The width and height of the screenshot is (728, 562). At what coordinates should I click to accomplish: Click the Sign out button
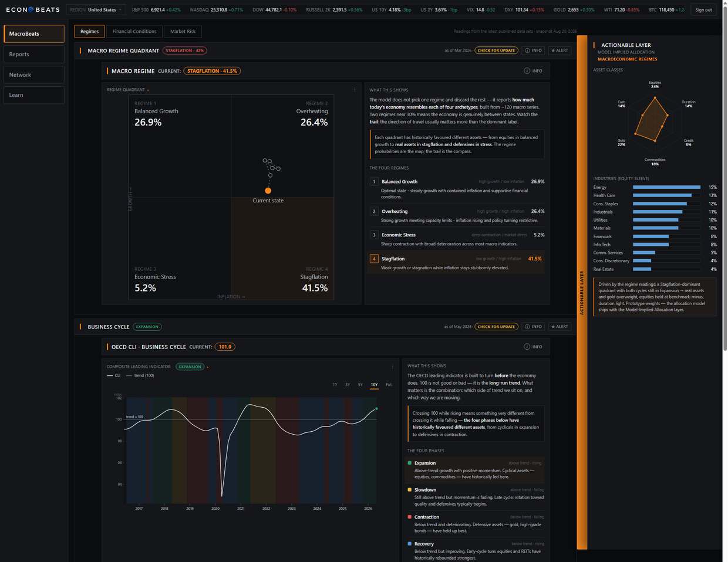pos(703,9)
